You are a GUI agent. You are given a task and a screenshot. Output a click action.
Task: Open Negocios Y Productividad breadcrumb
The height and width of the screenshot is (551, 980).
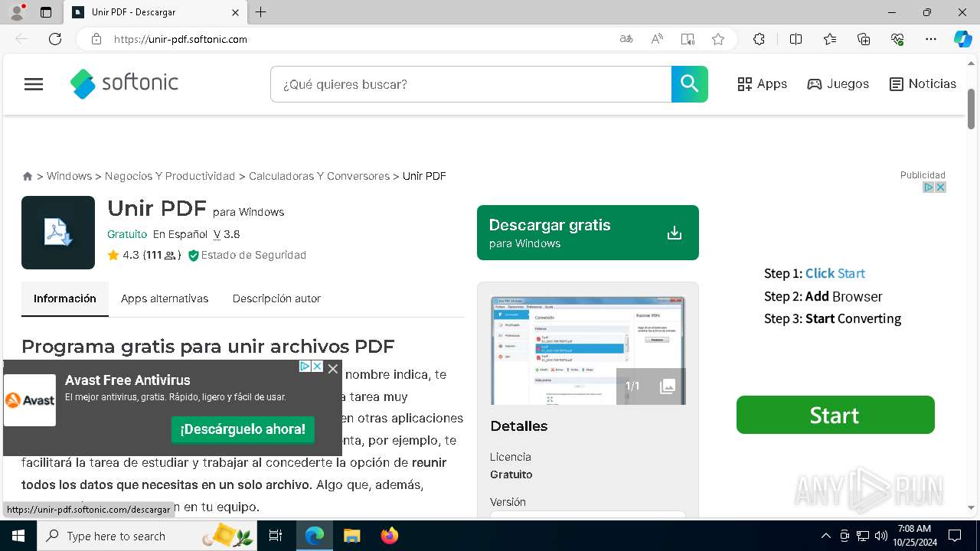pos(170,176)
